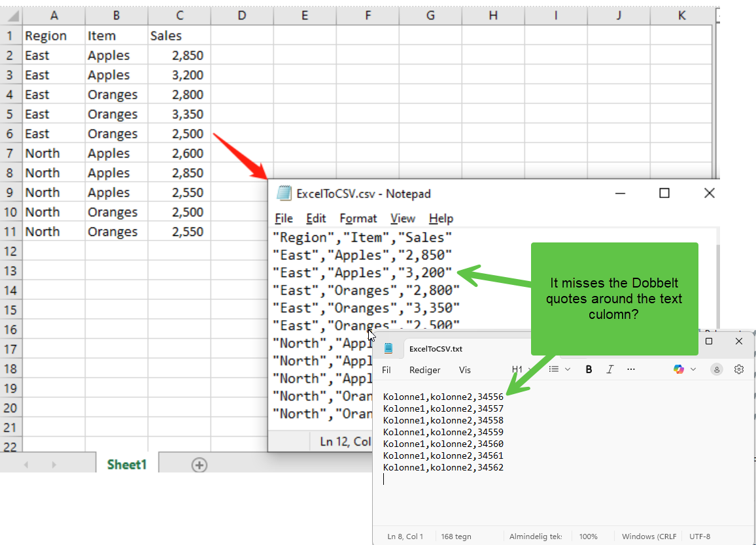The width and height of the screenshot is (756, 545).
Task: Open the Vis menu in ExcelToCSV.txt Notepad
Action: tap(465, 370)
